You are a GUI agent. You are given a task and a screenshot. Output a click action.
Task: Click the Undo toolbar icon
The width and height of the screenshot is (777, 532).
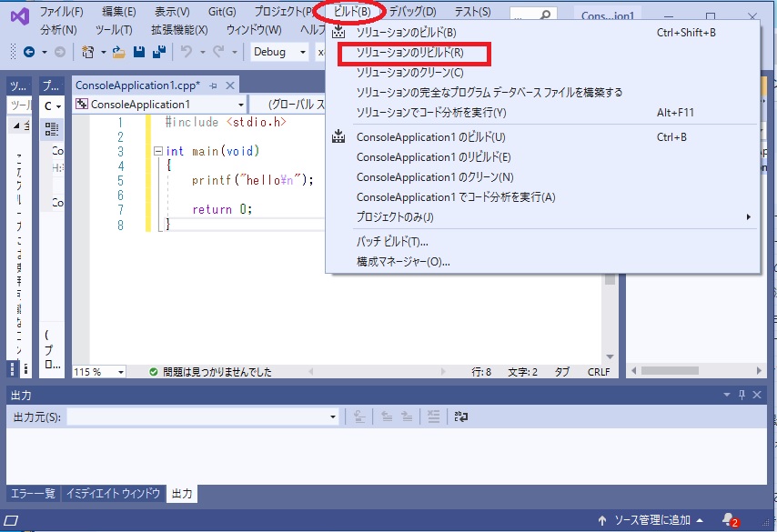187,52
